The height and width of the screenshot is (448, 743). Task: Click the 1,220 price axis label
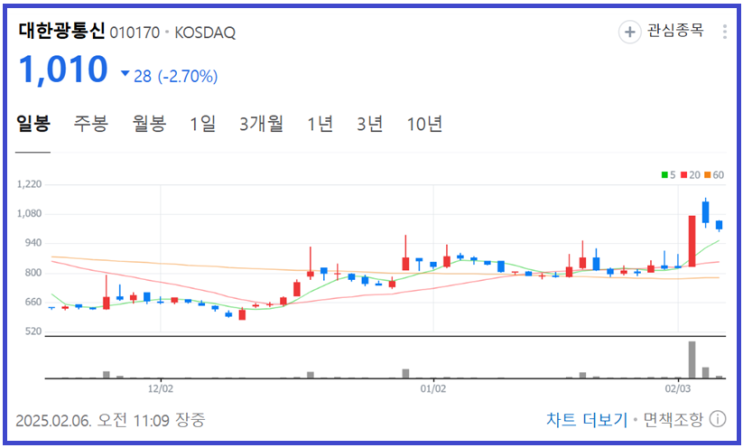pos(29,184)
